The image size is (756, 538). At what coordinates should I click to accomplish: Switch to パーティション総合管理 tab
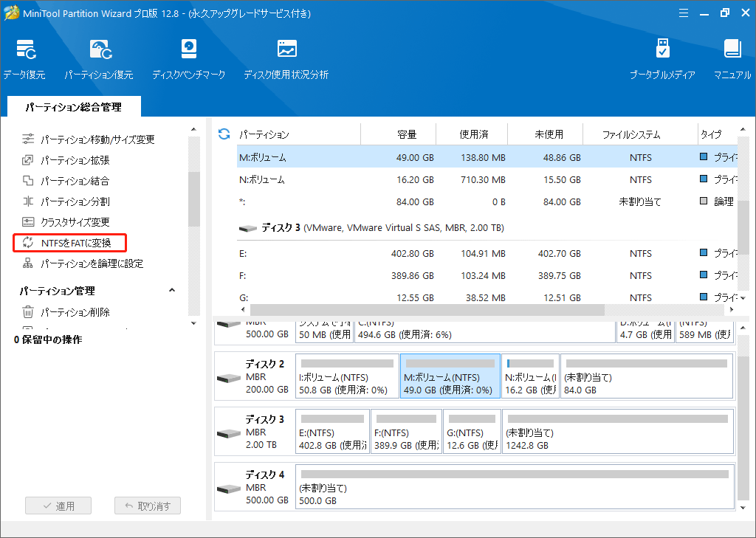point(74,107)
